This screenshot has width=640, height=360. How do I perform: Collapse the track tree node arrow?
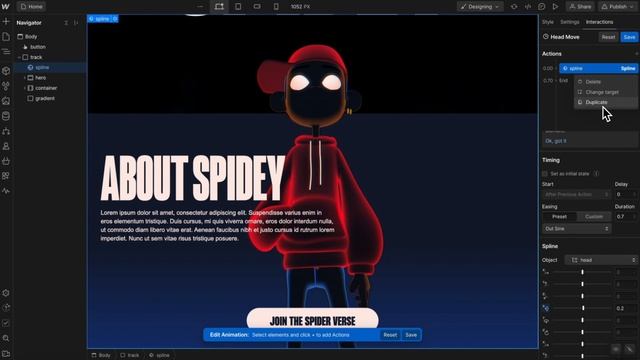(19, 58)
